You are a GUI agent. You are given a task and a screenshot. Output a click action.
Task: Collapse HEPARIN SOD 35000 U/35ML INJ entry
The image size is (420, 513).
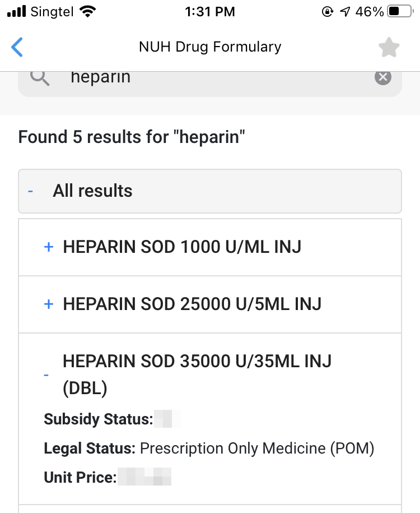click(x=46, y=375)
